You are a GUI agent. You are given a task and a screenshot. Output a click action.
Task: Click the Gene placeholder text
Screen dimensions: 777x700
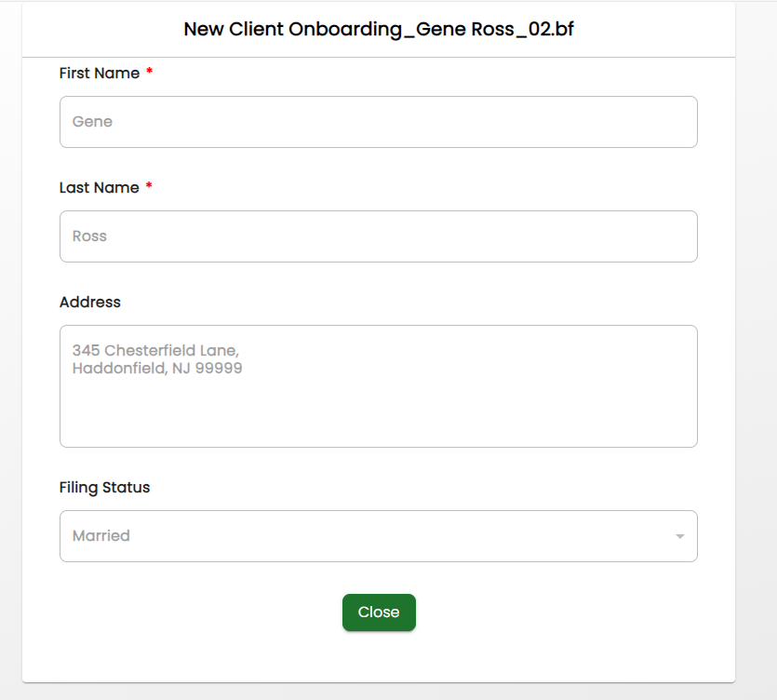point(93,121)
